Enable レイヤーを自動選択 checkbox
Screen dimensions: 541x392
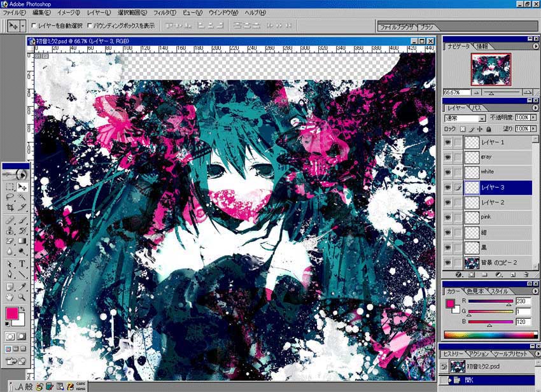[34, 25]
